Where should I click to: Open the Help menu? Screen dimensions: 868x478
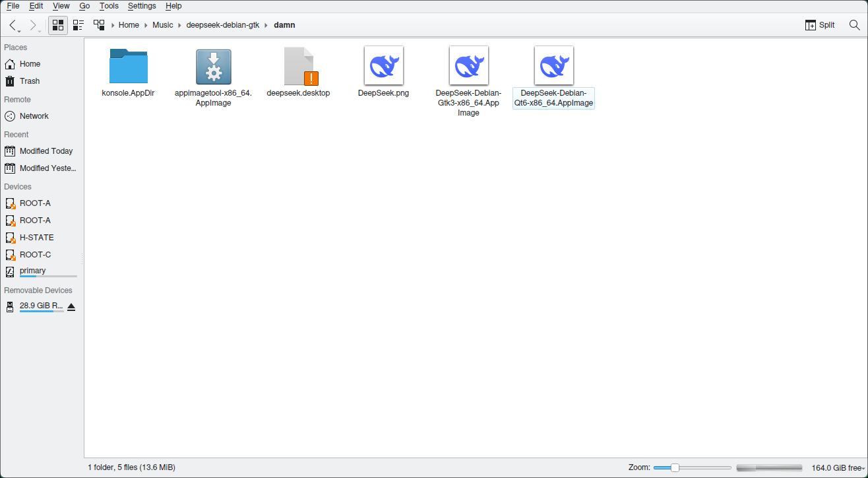(x=173, y=6)
